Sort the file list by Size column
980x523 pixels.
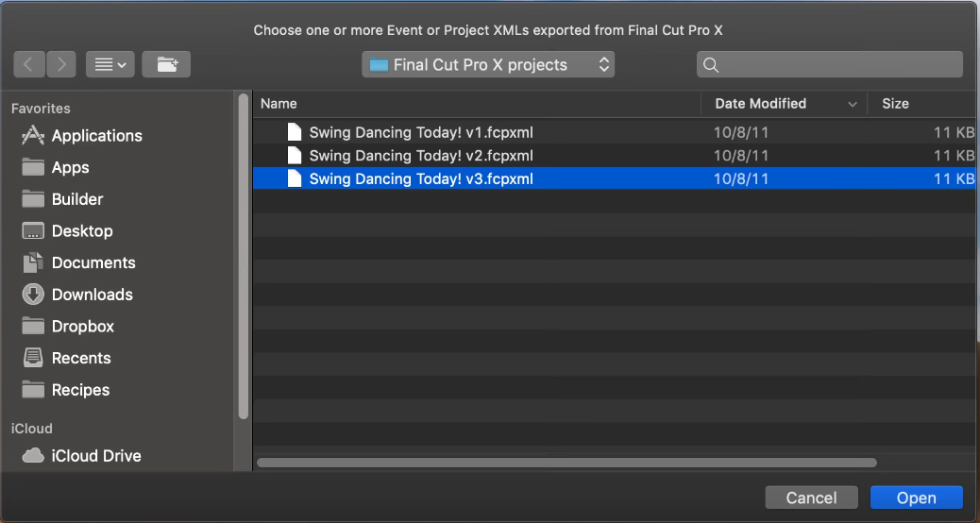[895, 104]
